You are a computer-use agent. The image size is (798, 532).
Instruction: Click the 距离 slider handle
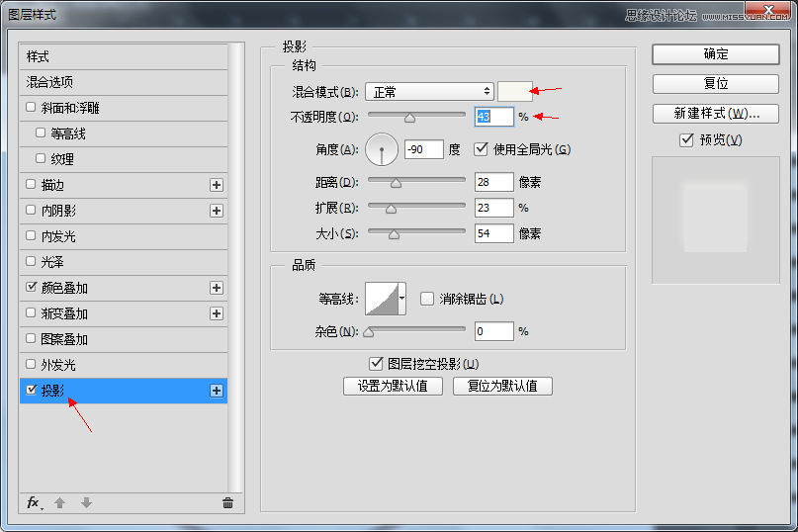(x=396, y=183)
